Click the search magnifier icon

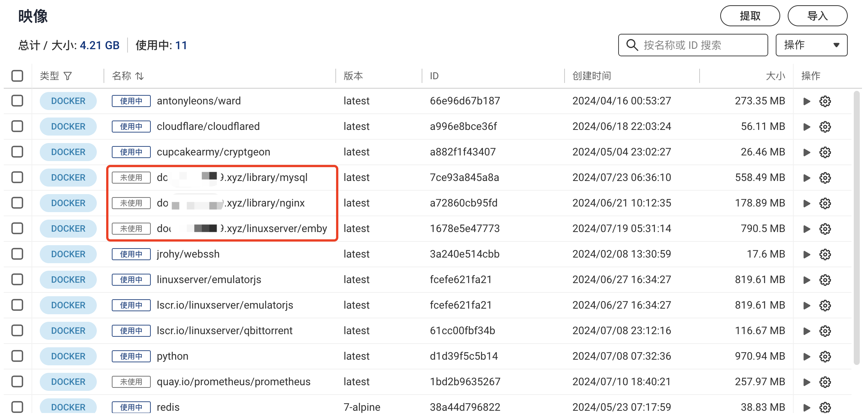(x=632, y=45)
